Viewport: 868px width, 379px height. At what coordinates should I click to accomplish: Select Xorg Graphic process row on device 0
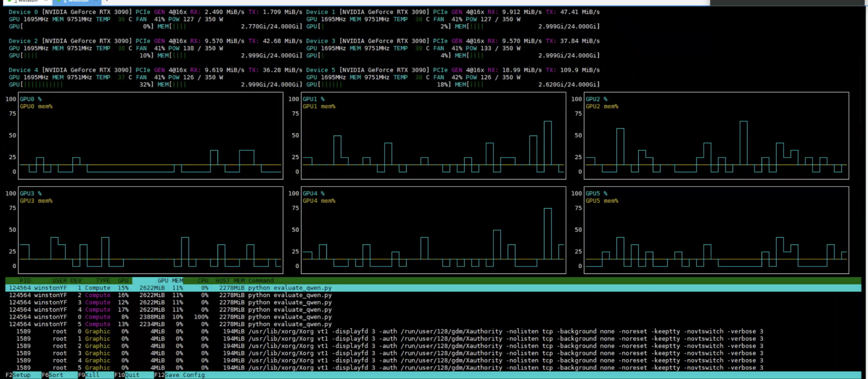coord(433,331)
